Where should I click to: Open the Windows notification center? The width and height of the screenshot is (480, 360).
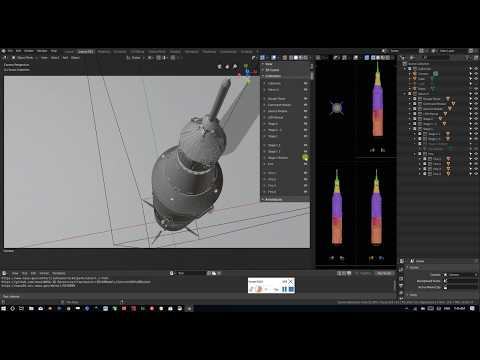point(472,309)
